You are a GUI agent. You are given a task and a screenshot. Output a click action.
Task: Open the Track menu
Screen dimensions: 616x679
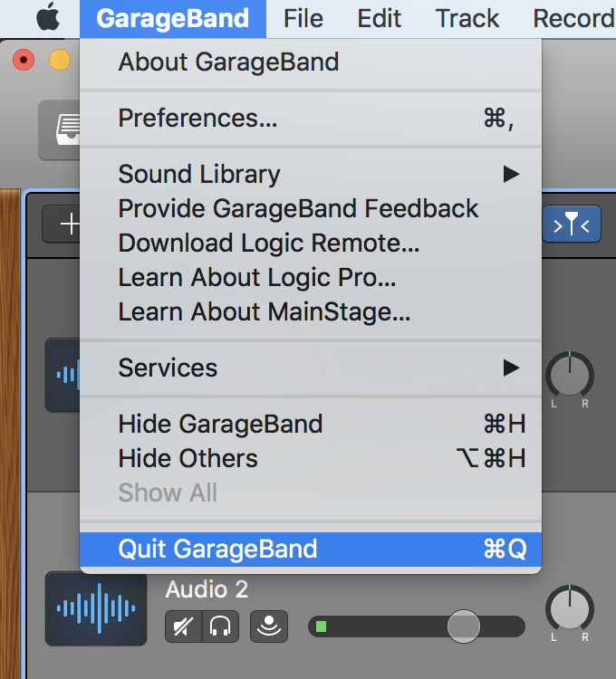(x=467, y=19)
